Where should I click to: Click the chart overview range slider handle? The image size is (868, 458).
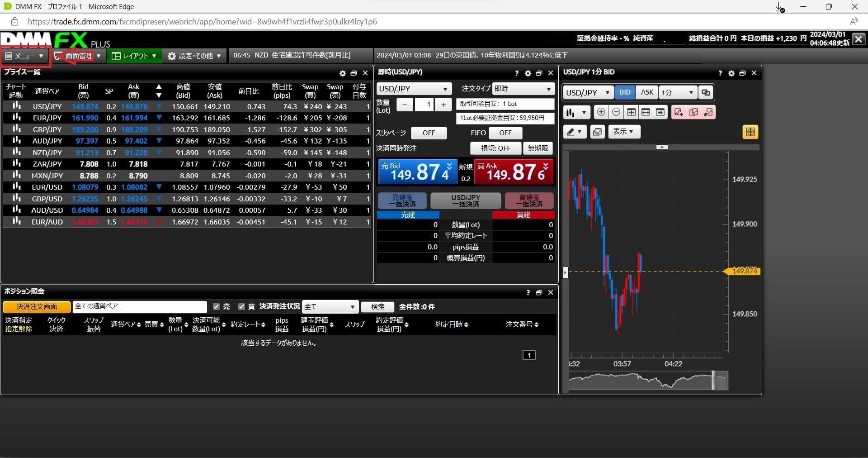[x=713, y=381]
